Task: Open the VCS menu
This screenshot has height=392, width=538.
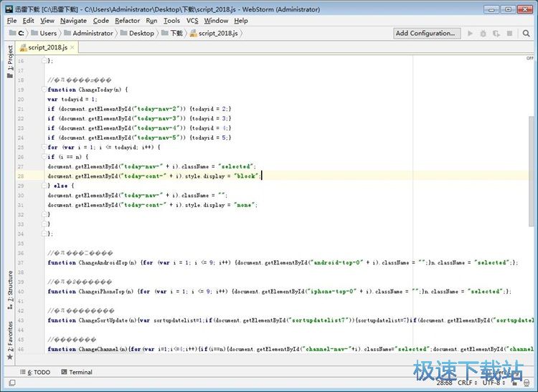Action: tap(192, 21)
